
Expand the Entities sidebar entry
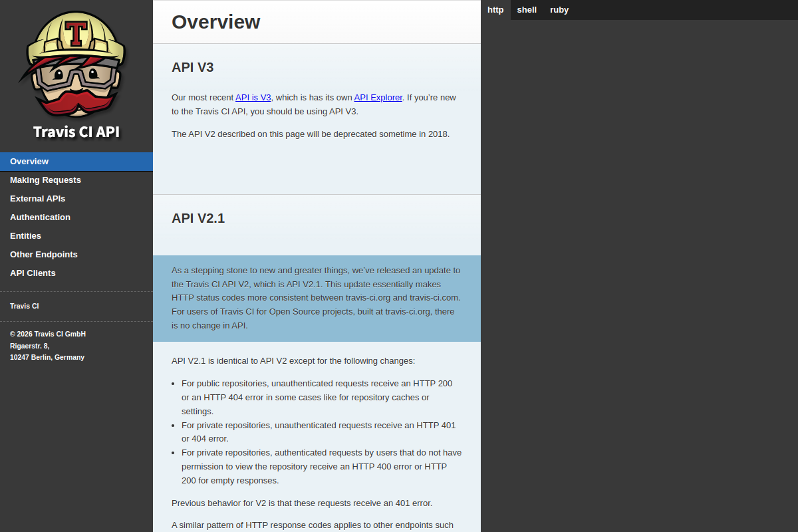pyautogui.click(x=76, y=236)
